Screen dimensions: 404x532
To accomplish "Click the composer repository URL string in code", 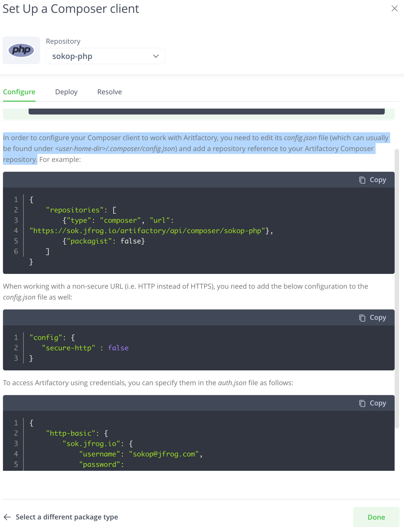I will (x=147, y=231).
